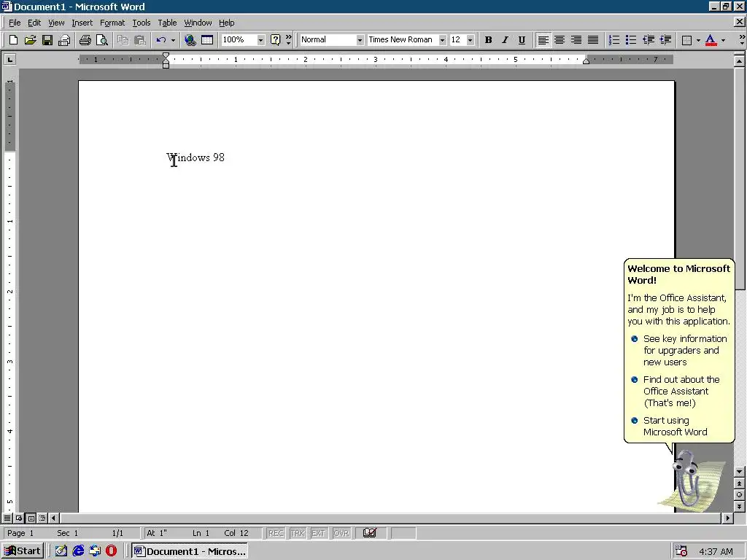747x560 pixels.
Task: Increase paragraph indent
Action: 665,40
